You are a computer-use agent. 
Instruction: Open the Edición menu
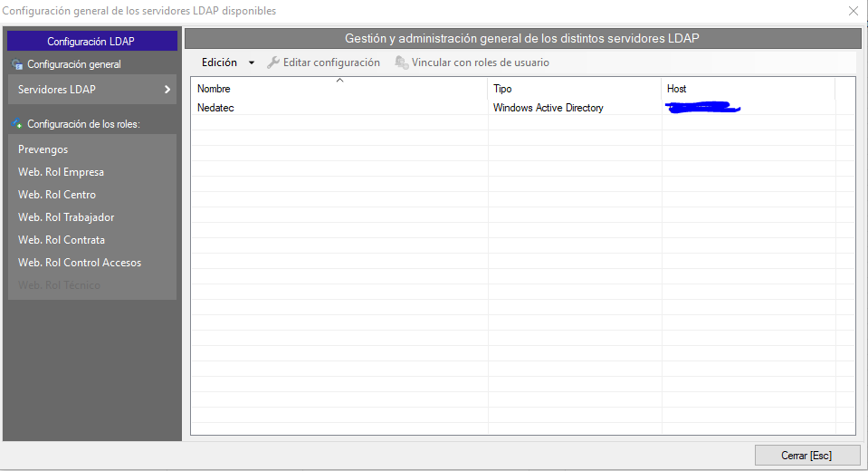tap(219, 62)
